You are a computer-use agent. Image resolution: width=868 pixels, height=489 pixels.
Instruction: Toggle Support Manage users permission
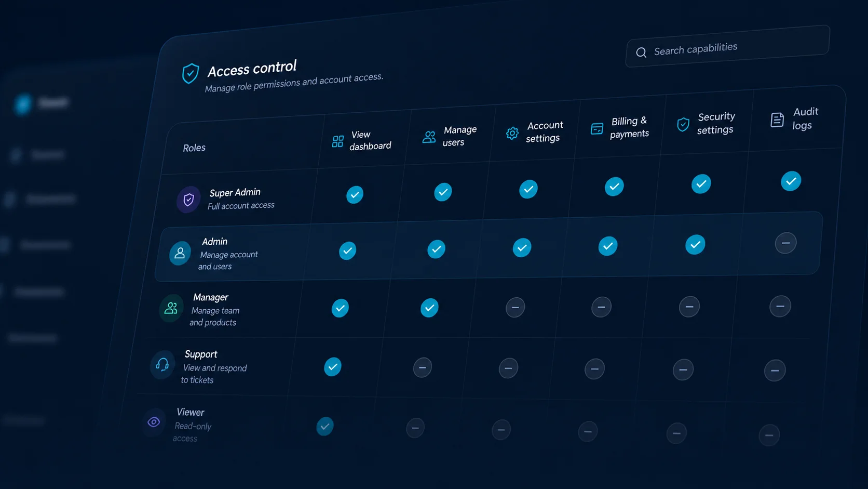click(x=423, y=368)
